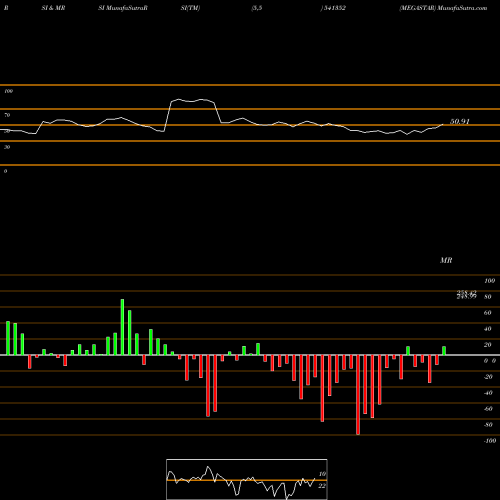The height and width of the screenshot is (500, 500).
Task: Click the MR axis label -100
Action: (490, 441)
